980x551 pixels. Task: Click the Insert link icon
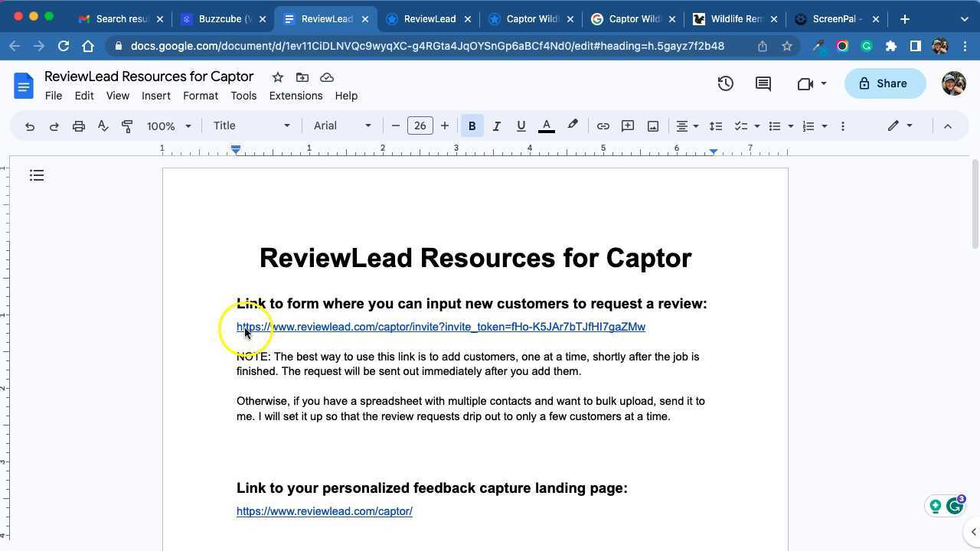point(603,126)
